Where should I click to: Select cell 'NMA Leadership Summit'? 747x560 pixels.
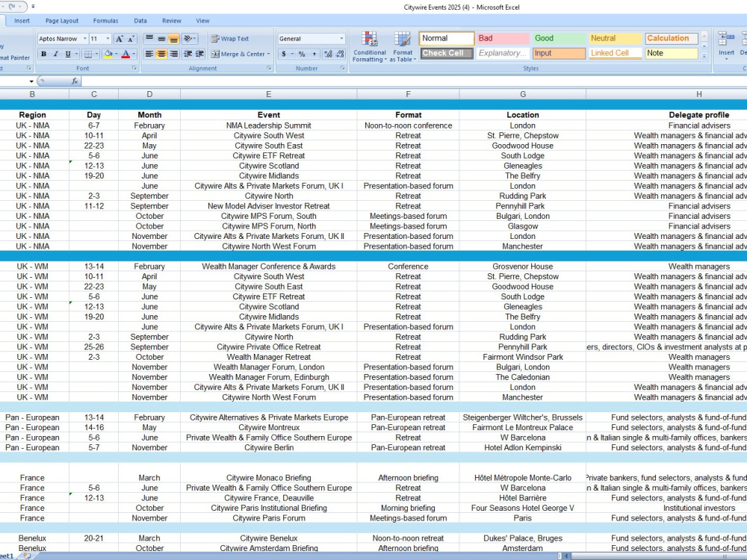269,125
